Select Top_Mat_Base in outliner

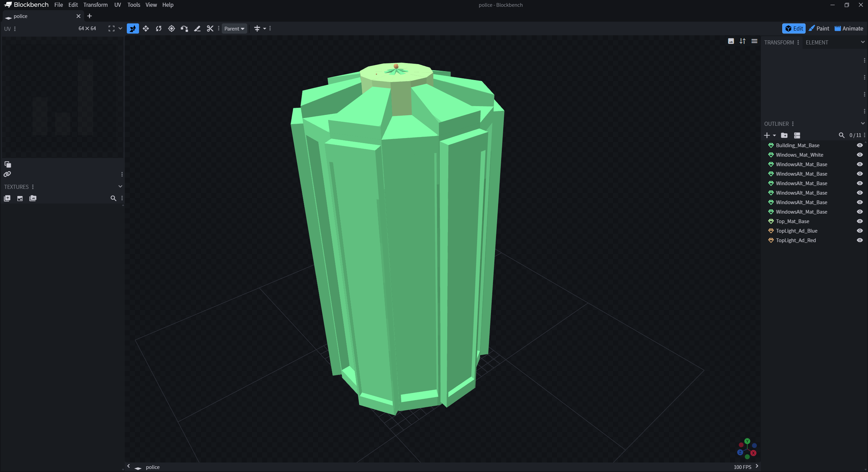792,221
